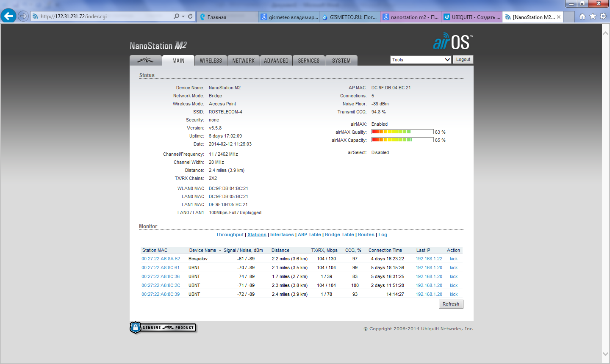Select the SSID value ROSTELECOM-4
Image resolution: width=610 pixels, height=364 pixels.
tap(225, 112)
